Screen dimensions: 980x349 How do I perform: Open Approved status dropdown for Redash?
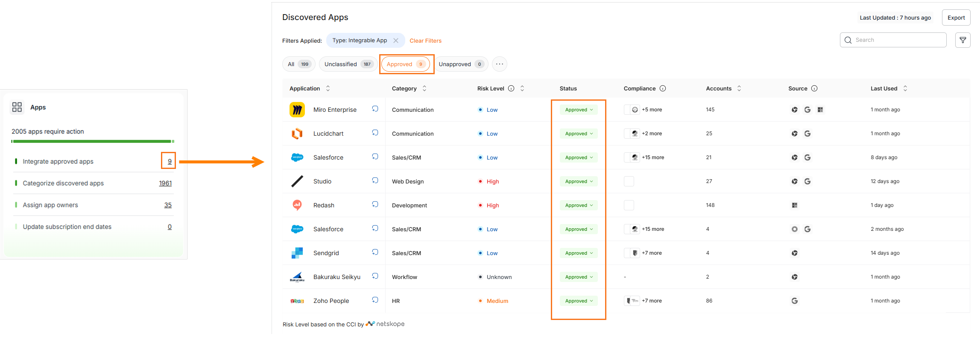coord(579,205)
